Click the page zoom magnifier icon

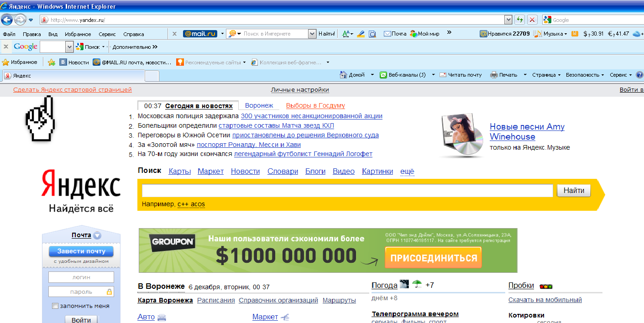(x=372, y=34)
